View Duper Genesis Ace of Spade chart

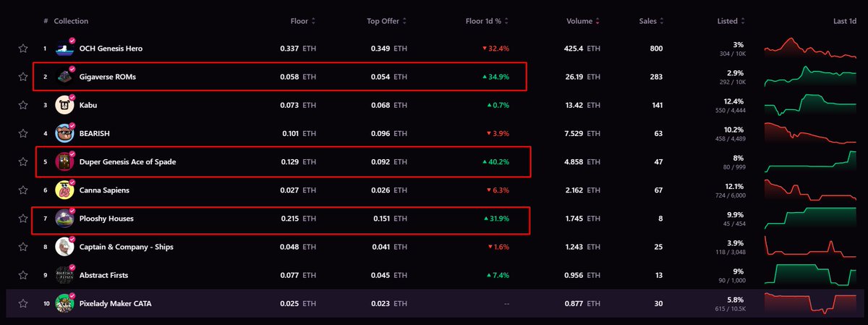pyautogui.click(x=810, y=162)
